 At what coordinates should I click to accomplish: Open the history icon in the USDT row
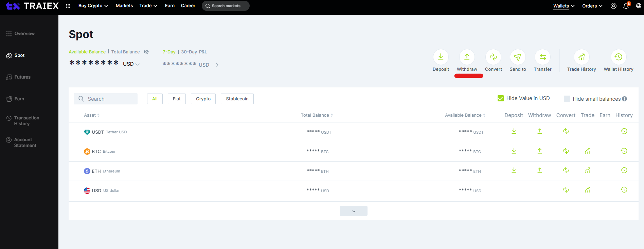tap(624, 131)
